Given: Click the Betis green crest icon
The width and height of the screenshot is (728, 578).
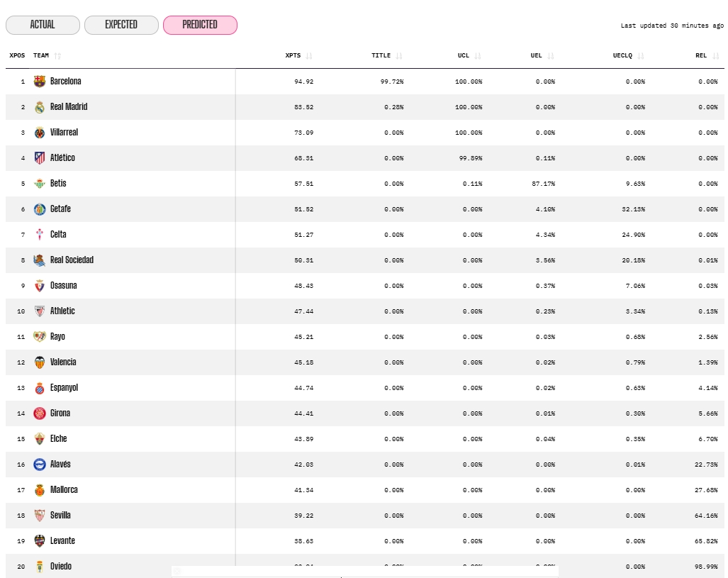Looking at the screenshot, I should (40, 184).
